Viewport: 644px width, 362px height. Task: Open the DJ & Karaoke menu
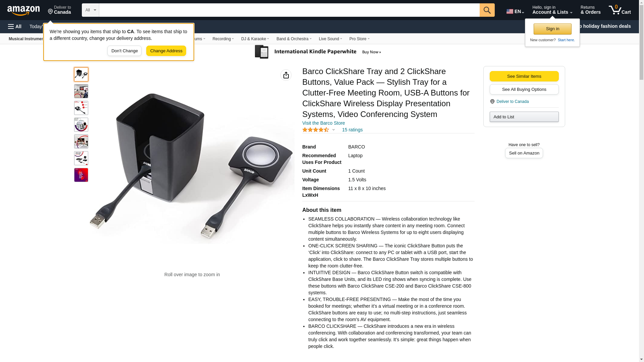pyautogui.click(x=255, y=39)
